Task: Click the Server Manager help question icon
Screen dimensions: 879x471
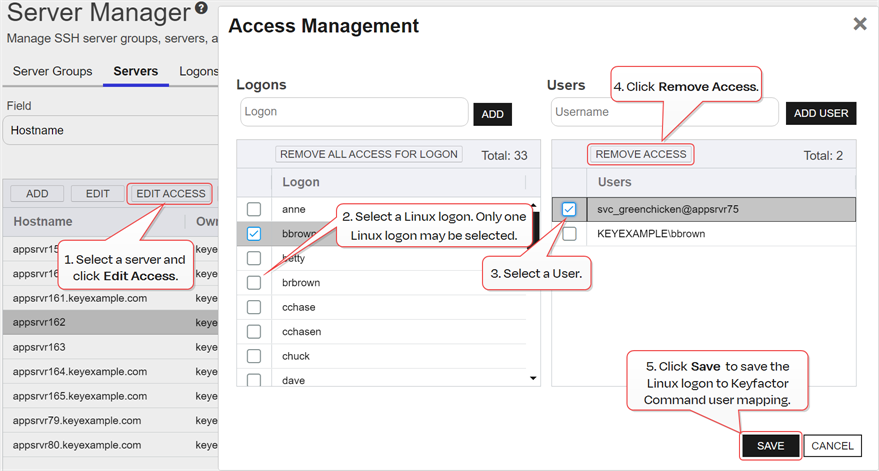Action: point(202,10)
